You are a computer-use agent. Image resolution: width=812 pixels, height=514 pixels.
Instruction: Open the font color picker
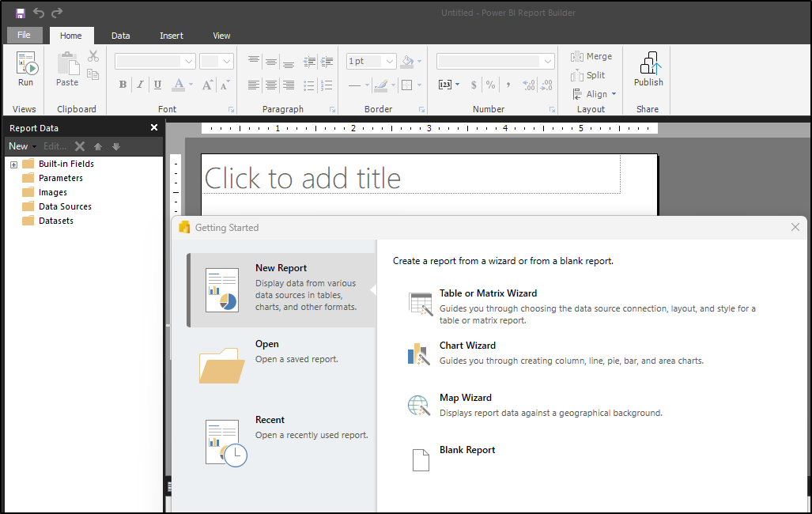coord(183,85)
